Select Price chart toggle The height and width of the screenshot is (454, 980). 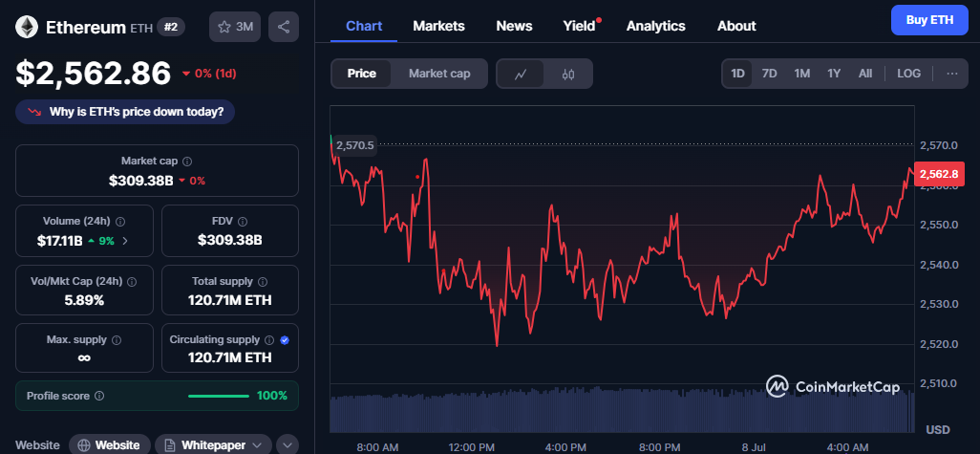(x=361, y=74)
